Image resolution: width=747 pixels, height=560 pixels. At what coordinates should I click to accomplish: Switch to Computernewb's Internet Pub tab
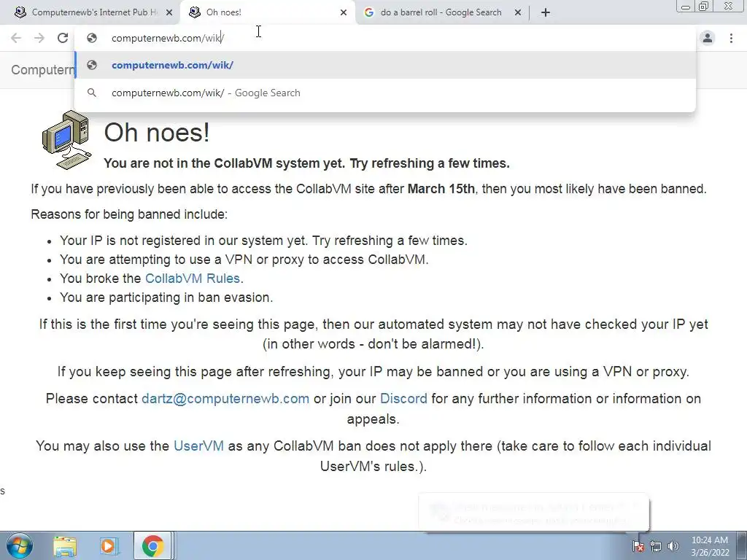(90, 12)
